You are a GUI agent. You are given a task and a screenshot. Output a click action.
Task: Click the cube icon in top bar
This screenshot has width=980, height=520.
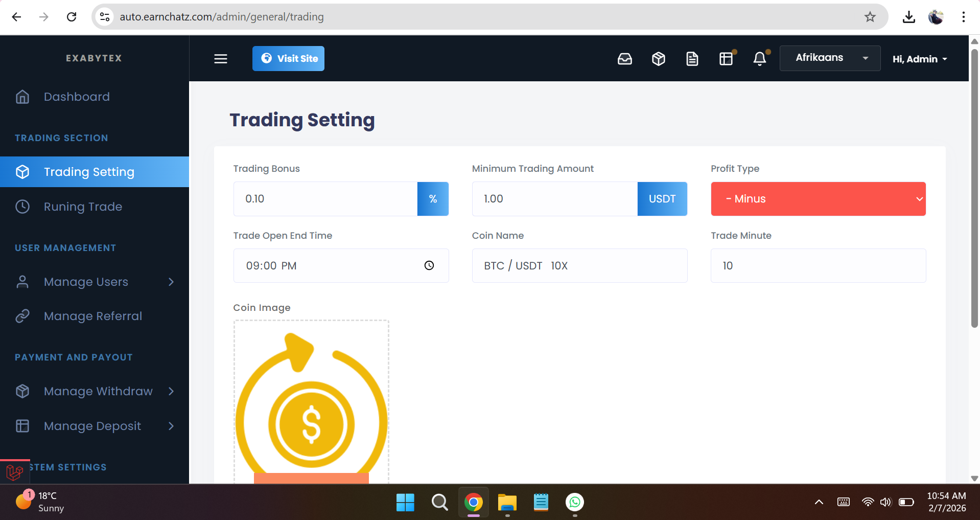pos(658,59)
